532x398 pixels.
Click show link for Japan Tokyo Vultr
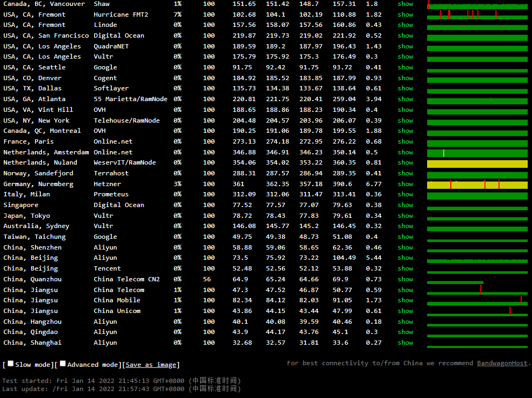pos(405,216)
